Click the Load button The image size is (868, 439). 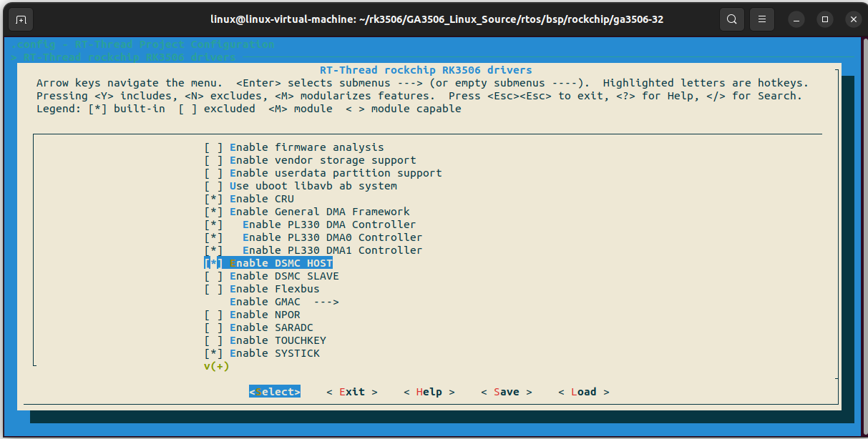tap(583, 392)
